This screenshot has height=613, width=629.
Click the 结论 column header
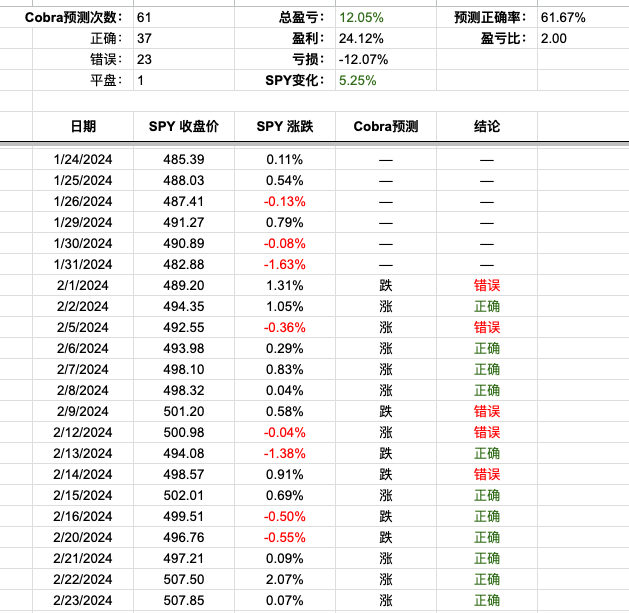click(x=487, y=126)
